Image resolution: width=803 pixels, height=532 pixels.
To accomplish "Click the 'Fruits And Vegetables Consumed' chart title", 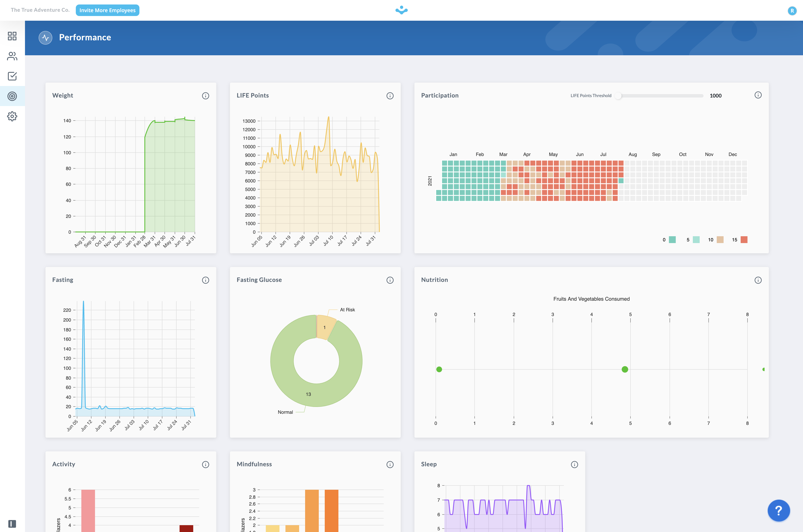I will [x=591, y=299].
